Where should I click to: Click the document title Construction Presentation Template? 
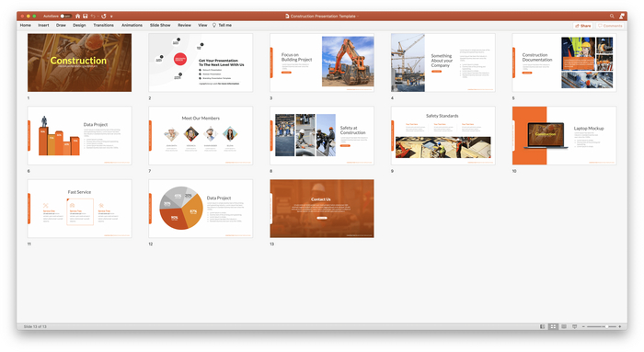323,16
